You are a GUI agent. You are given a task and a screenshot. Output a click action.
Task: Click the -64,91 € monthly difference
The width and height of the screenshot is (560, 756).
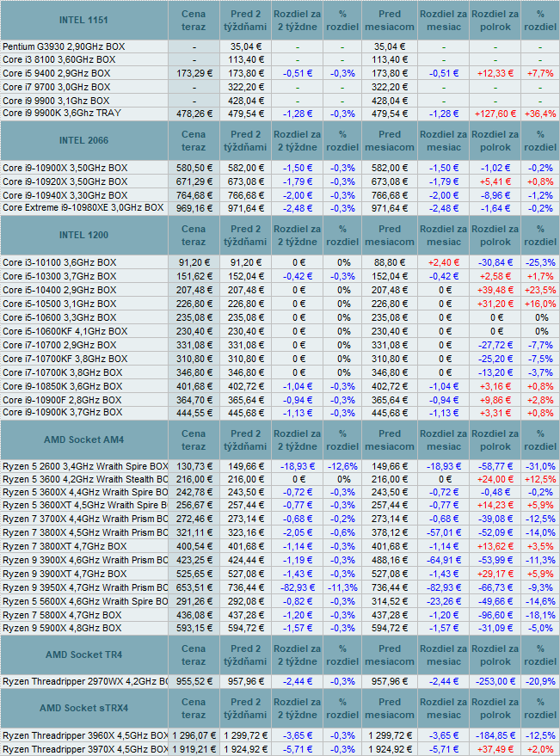tap(444, 560)
